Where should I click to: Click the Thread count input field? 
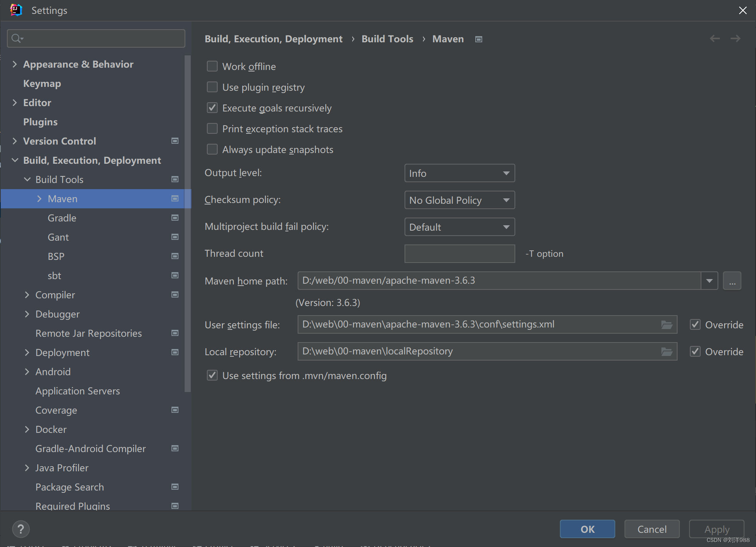pos(460,254)
